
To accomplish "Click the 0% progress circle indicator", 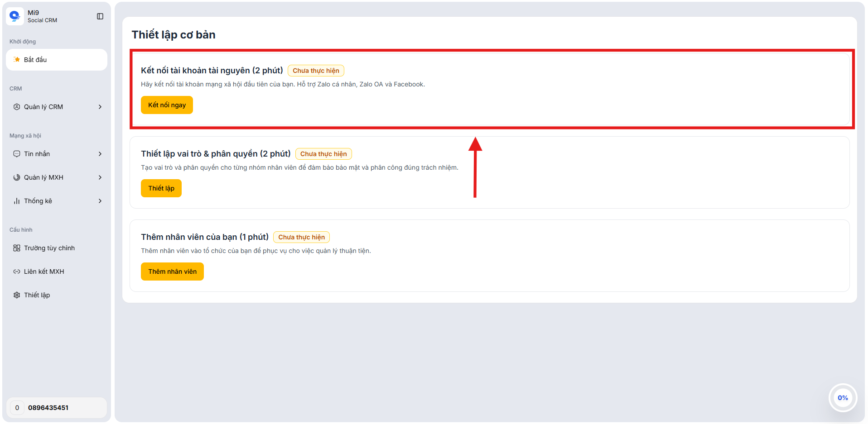I will [842, 398].
